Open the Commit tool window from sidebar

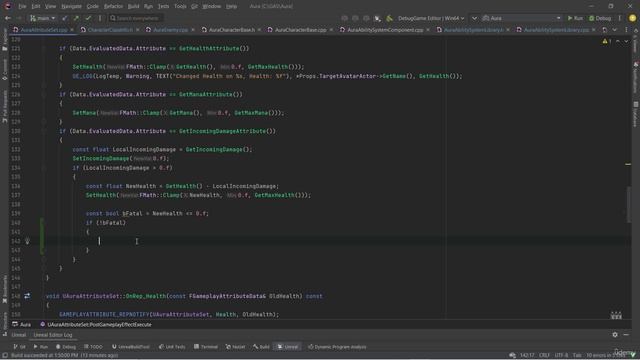coord(5,69)
